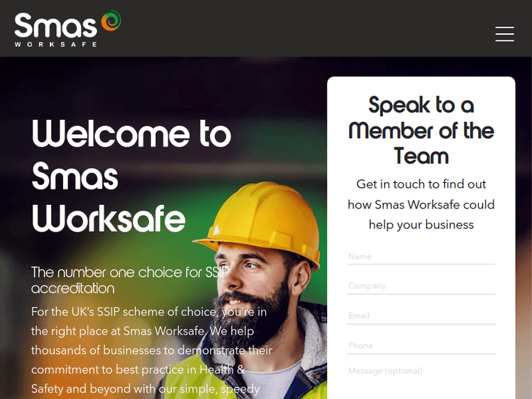
Task: Focus the Company input field
Action: click(421, 286)
